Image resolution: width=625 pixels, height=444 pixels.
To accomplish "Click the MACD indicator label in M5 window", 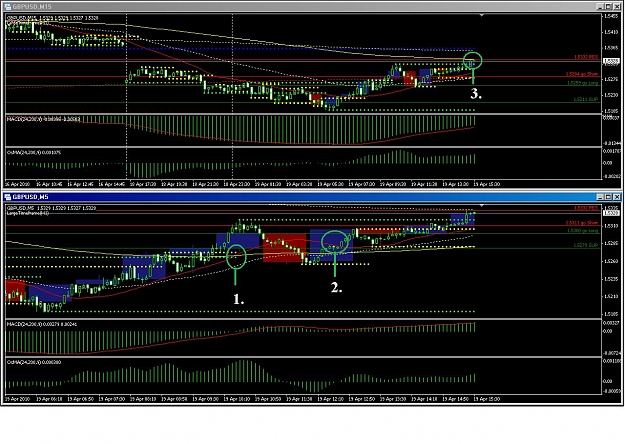I will click(42, 324).
